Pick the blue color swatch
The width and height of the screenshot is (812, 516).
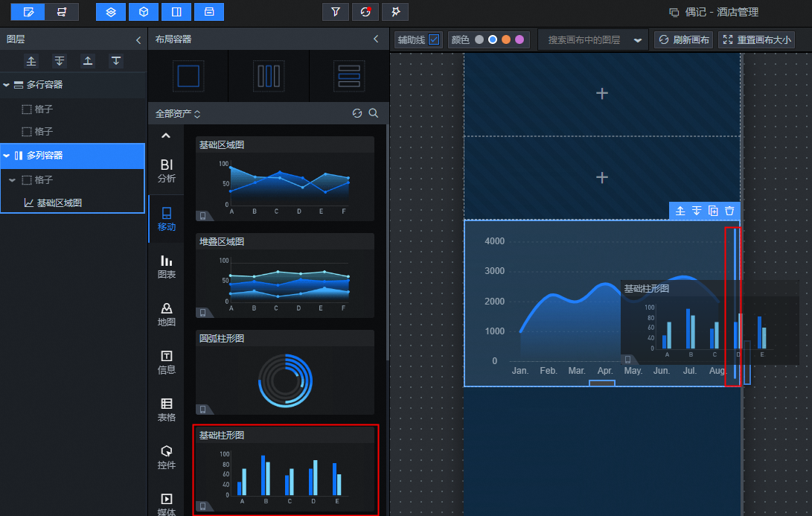click(x=493, y=39)
